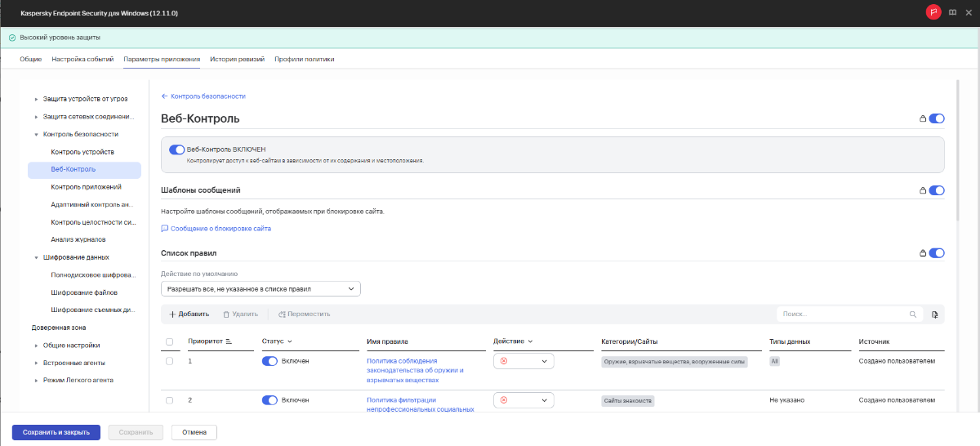This screenshot has width=980, height=446.
Task: Expand the Защита устройств от угроз tree node
Action: [37, 99]
